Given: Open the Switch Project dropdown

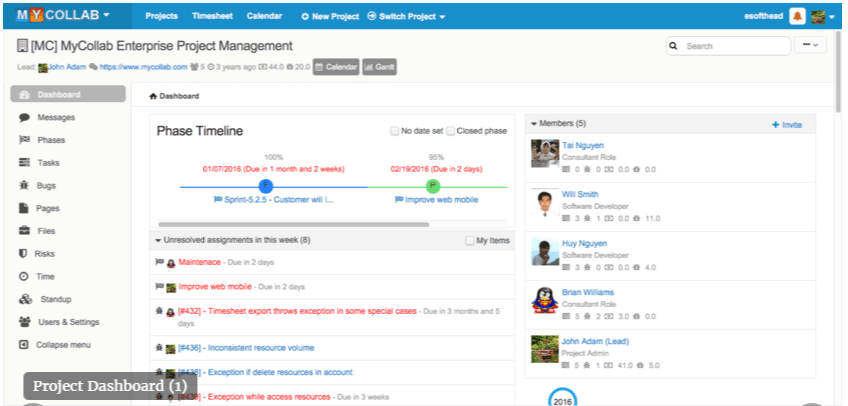Looking at the screenshot, I should point(406,16).
